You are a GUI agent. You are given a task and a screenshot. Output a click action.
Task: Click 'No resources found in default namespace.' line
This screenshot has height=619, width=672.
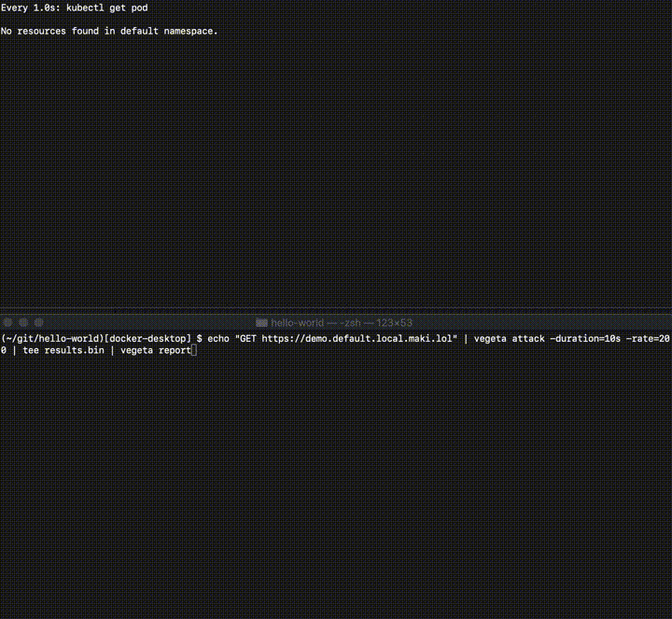coord(109,31)
